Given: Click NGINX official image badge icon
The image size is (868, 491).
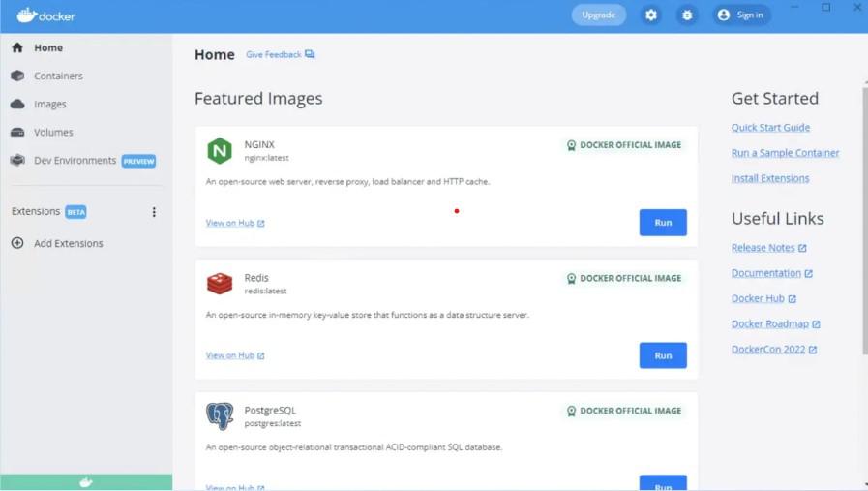Looking at the screenshot, I should tap(571, 145).
